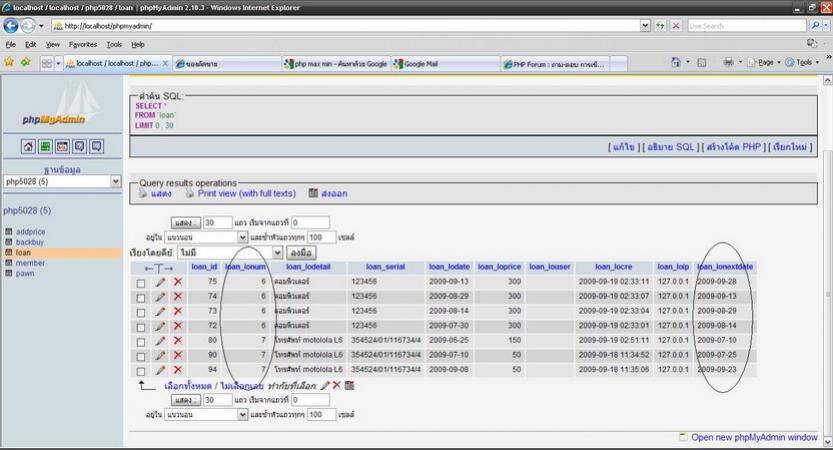This screenshot has width=833, height=450.
Task: Open the member table in sidebar
Action: tap(30, 263)
